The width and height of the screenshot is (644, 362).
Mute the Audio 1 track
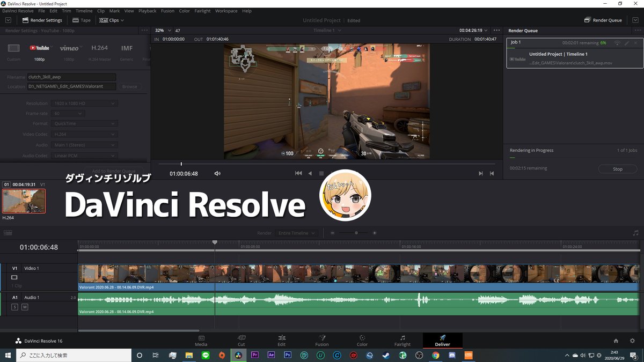[25, 307]
